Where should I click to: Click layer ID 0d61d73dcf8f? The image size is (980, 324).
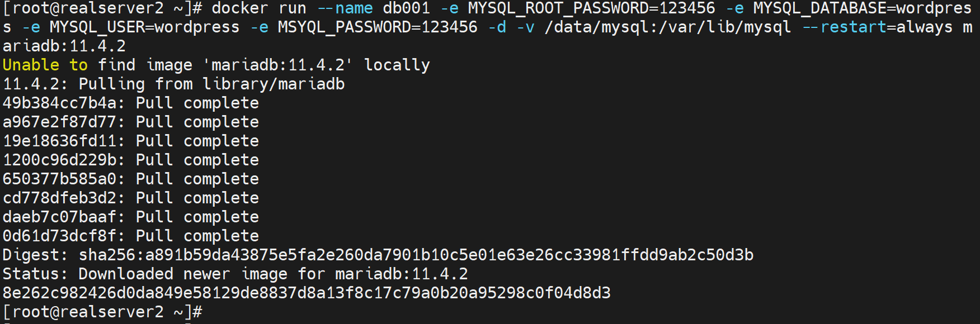tap(60, 236)
